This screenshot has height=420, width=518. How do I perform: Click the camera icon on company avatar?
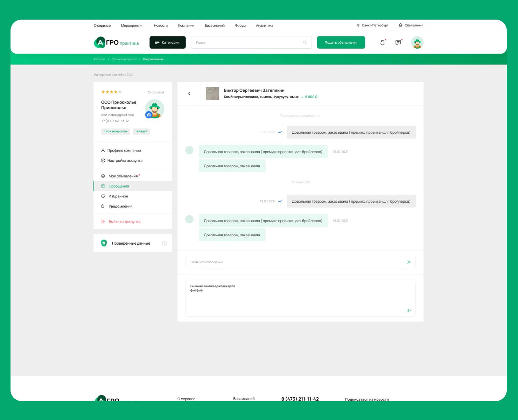(149, 115)
